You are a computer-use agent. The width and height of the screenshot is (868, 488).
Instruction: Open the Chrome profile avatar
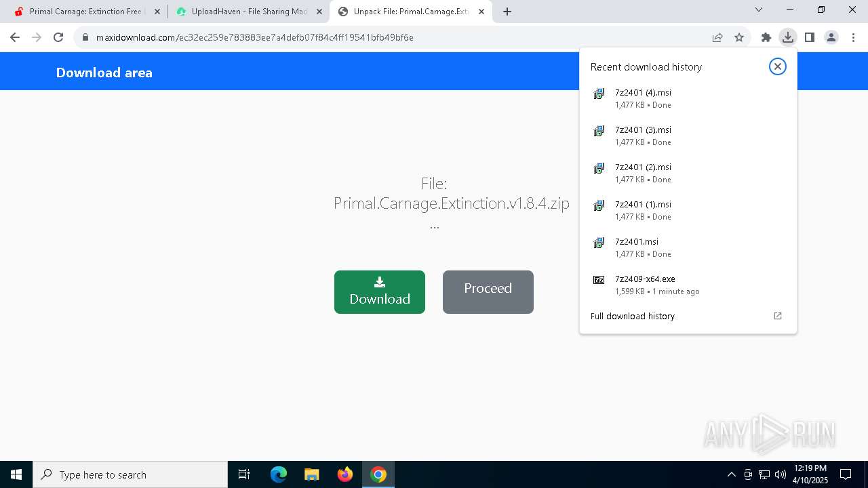[x=831, y=37]
